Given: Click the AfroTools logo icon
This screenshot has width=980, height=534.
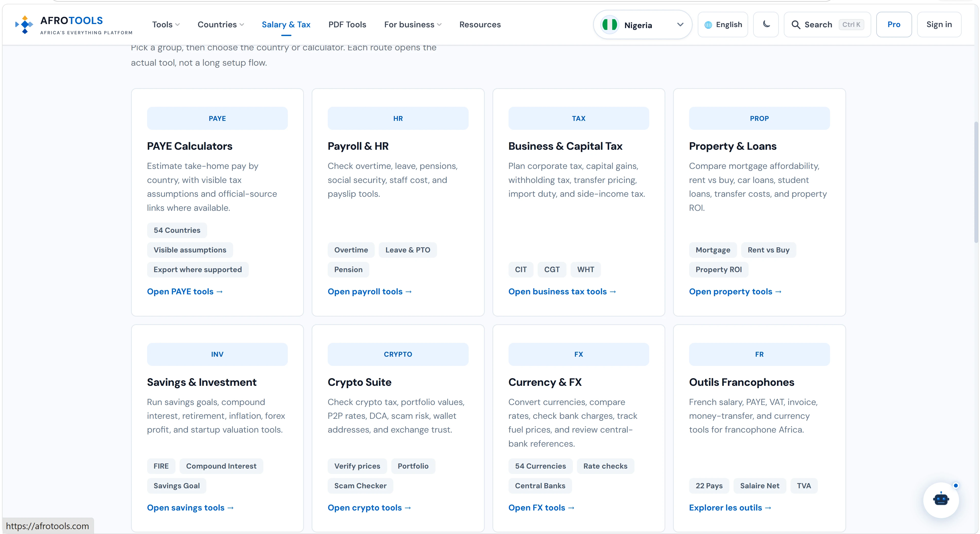Looking at the screenshot, I should pos(24,25).
